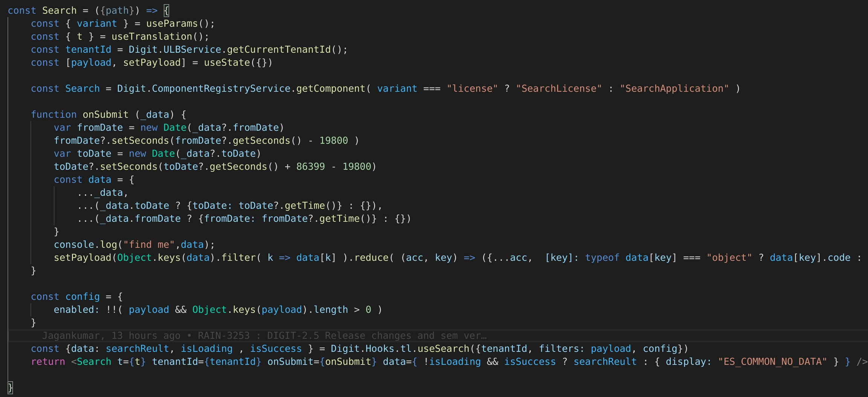Click the "SearchApplication" string literal
Viewport: 868px width, 397px height.
point(674,89)
